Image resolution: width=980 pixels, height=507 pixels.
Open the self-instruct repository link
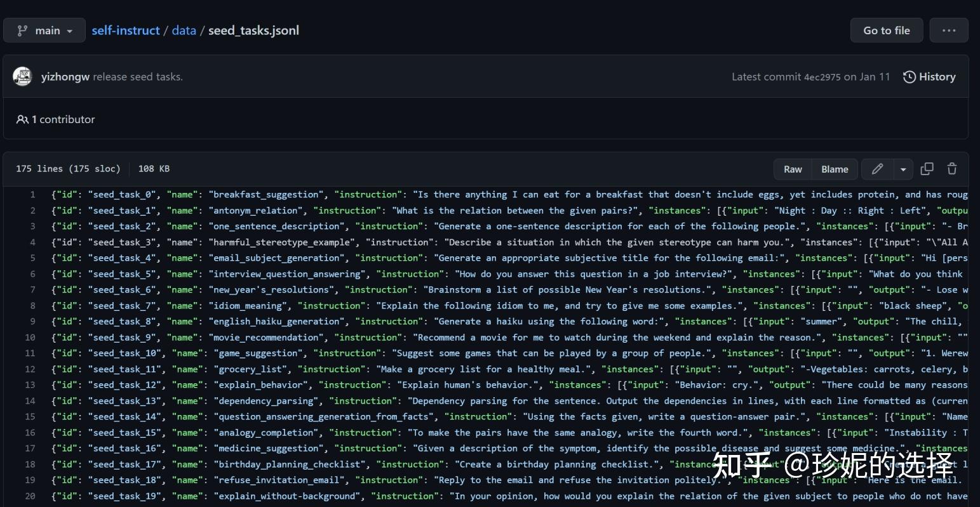click(126, 30)
